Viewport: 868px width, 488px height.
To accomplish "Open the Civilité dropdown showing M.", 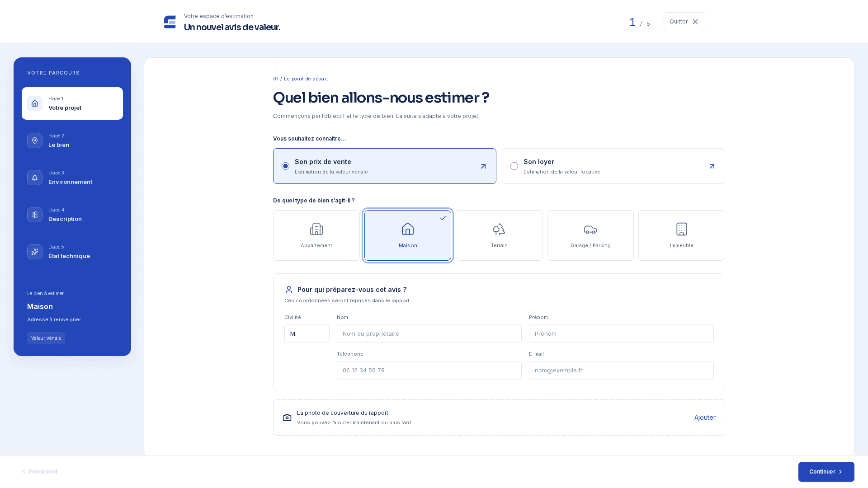I will click(307, 333).
